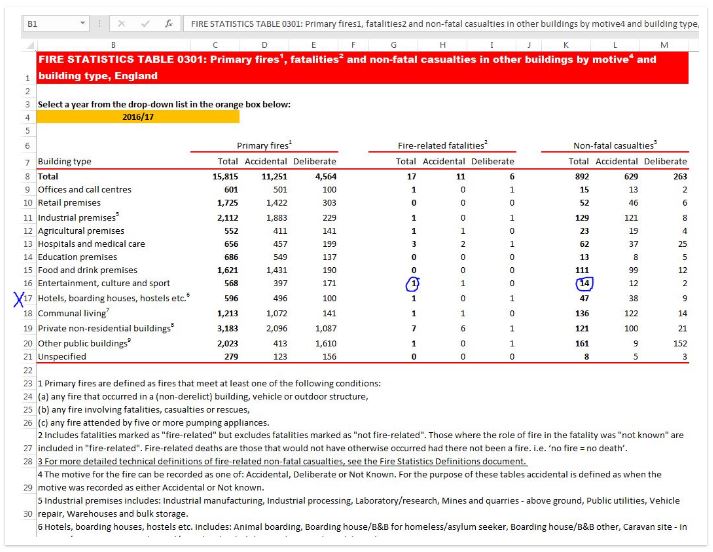Click the 'Communal living' row label
This screenshot has width=713, height=552.
pos(73,313)
